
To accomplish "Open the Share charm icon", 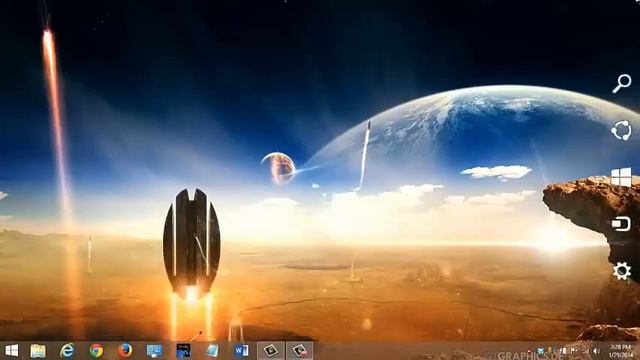I will click(621, 131).
